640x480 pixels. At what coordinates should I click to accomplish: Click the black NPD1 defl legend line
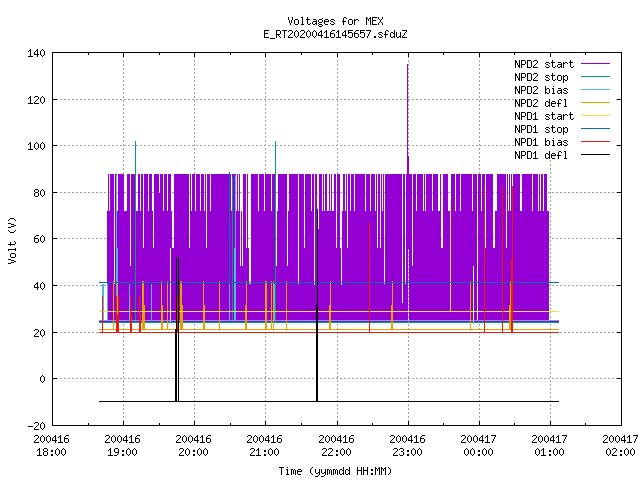tap(596, 155)
